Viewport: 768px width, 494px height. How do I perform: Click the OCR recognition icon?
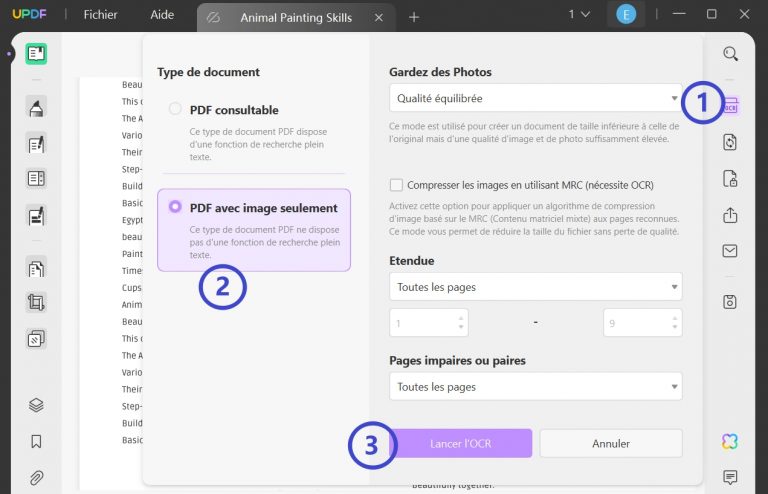(731, 105)
